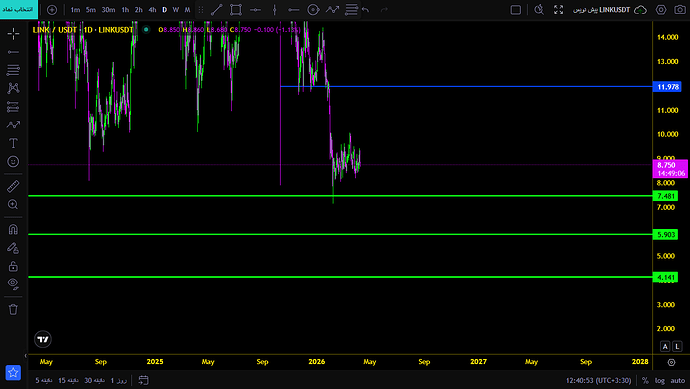690x389 pixels.
Task: Select the Text annotation tool
Action: pyautogui.click(x=13, y=143)
